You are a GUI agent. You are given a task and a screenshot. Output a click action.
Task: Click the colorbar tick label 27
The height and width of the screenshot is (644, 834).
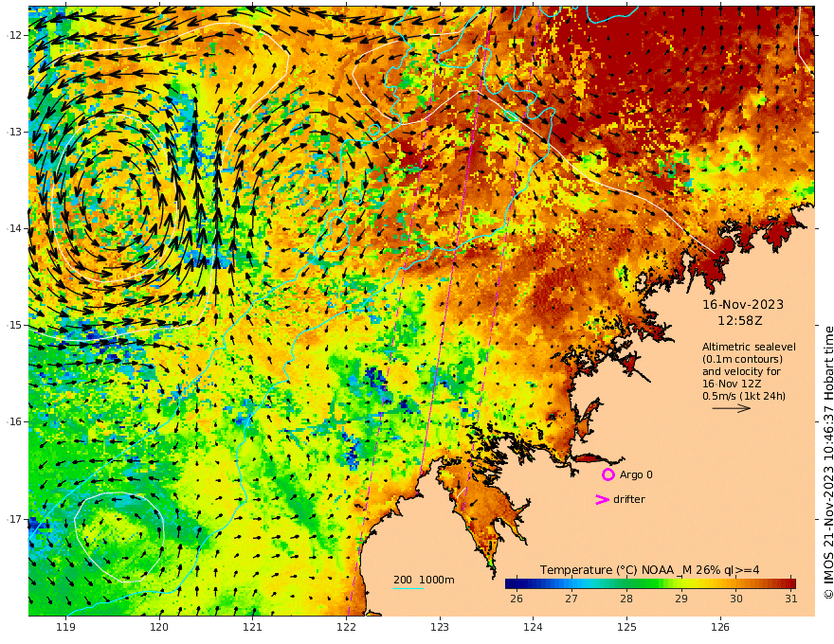click(571, 599)
